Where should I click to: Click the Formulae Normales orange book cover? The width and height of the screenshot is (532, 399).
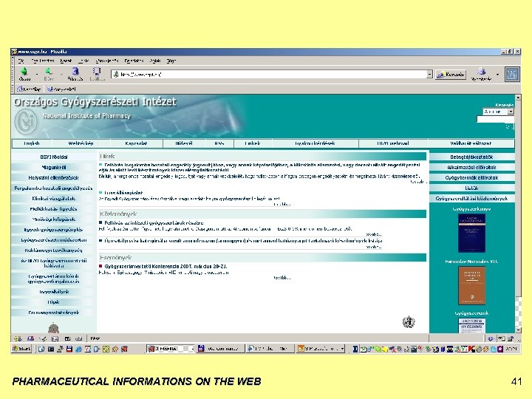click(471, 285)
